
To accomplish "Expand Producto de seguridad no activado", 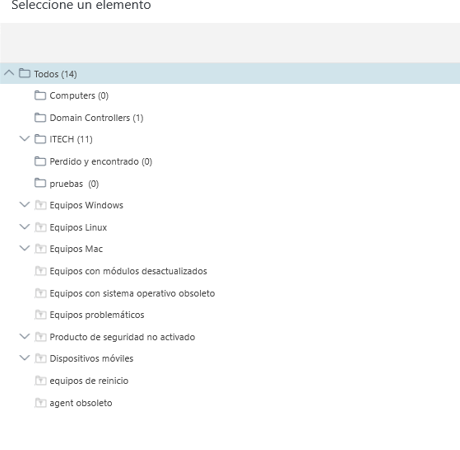I will point(25,336).
